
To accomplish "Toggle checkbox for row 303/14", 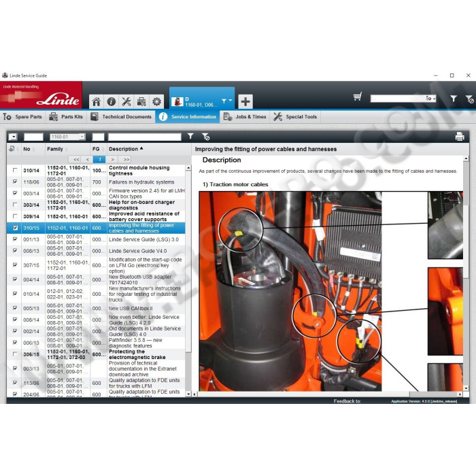I will click(x=15, y=205).
